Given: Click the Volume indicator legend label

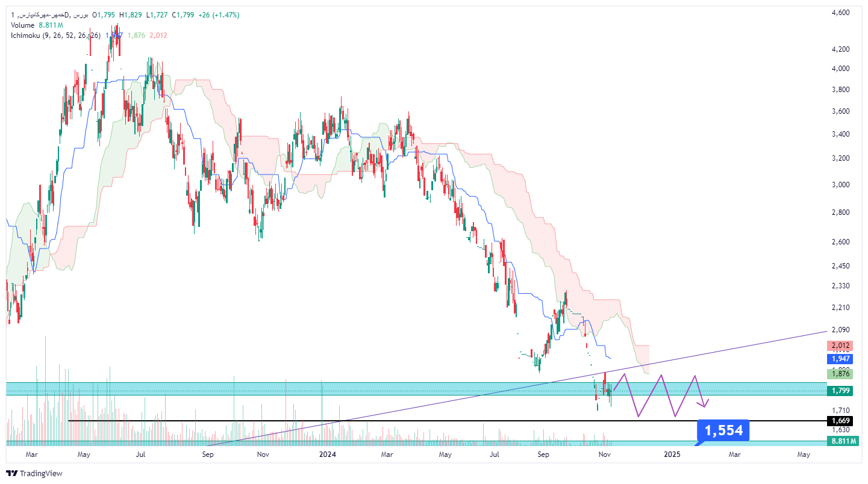Looking at the screenshot, I should (x=24, y=25).
